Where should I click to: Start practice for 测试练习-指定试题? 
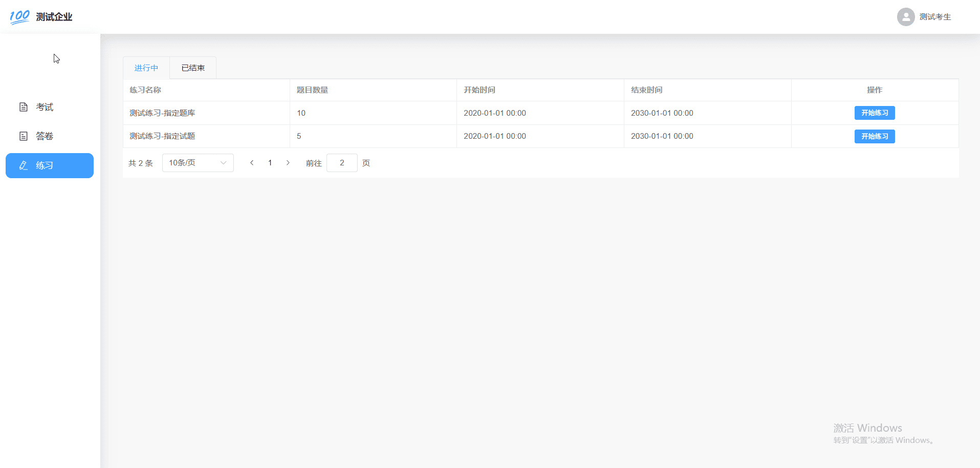point(874,136)
